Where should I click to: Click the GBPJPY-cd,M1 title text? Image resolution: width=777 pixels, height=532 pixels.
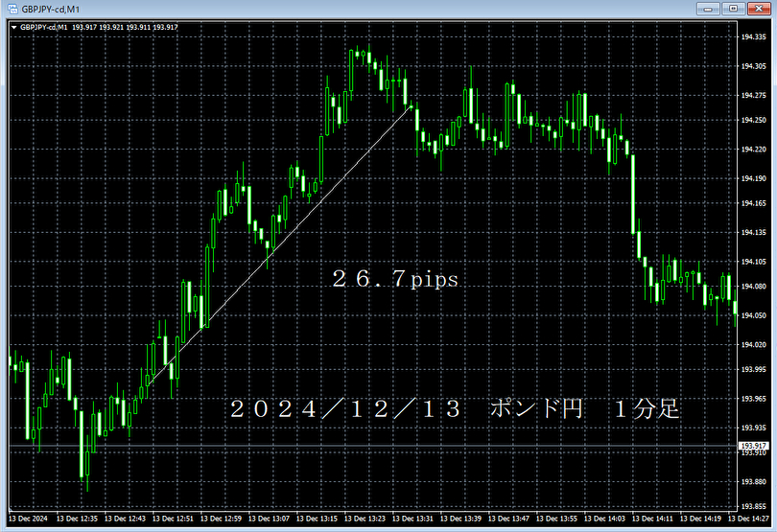coord(50,10)
